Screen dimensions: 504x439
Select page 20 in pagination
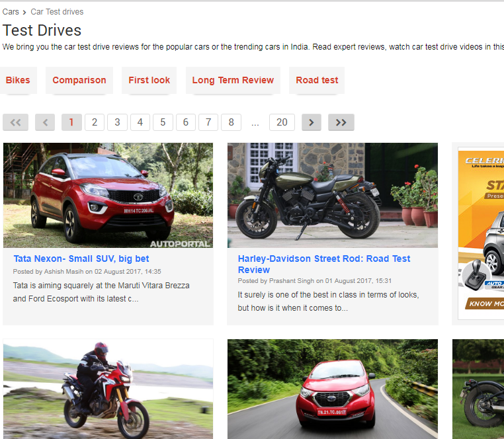[282, 122]
